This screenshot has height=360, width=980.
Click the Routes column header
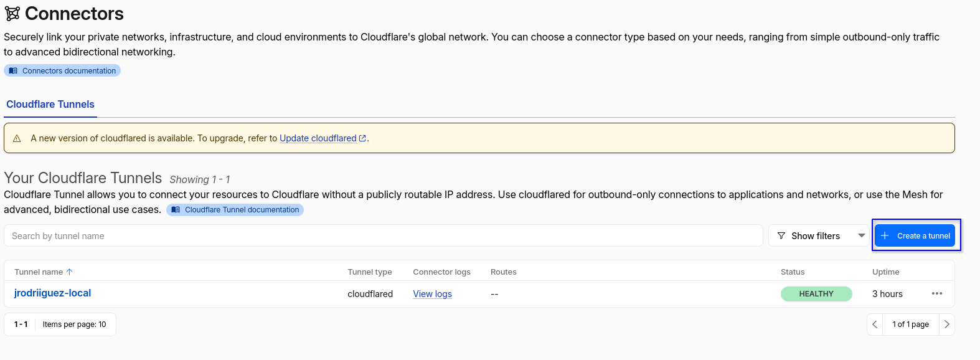pos(504,272)
